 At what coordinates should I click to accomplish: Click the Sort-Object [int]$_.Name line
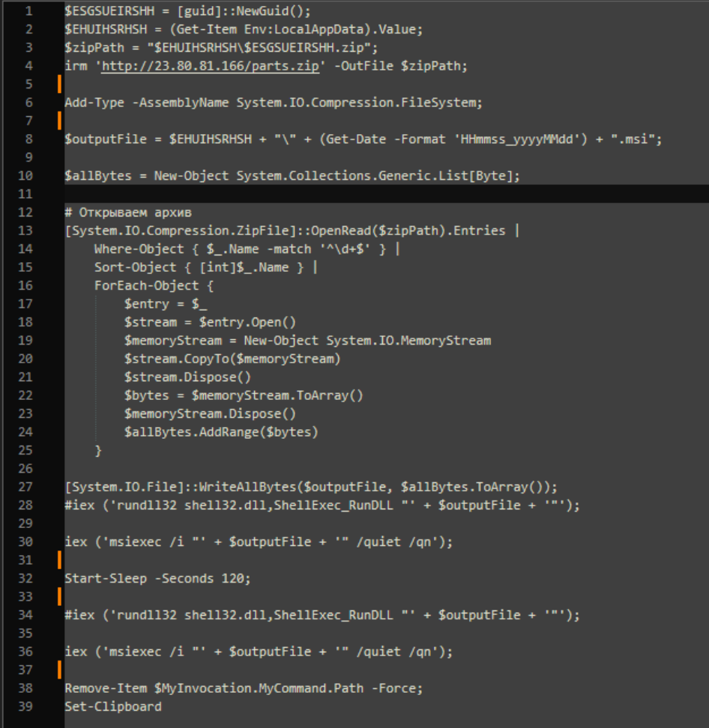206,267
